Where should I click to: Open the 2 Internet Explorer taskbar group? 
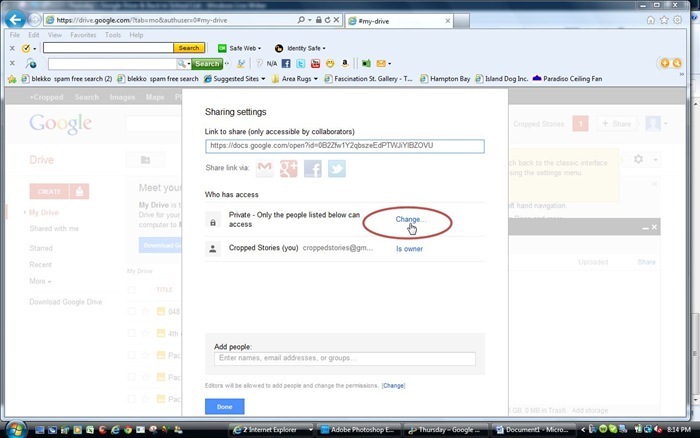pyautogui.click(x=272, y=430)
